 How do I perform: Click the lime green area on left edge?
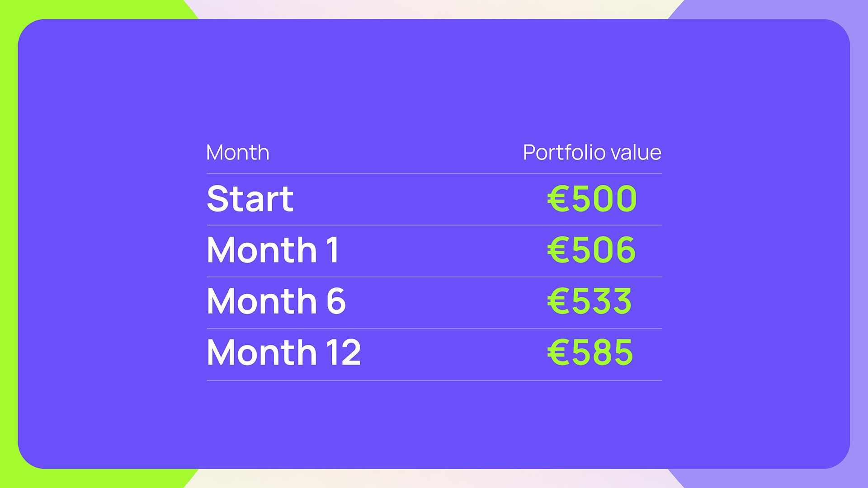click(8, 244)
